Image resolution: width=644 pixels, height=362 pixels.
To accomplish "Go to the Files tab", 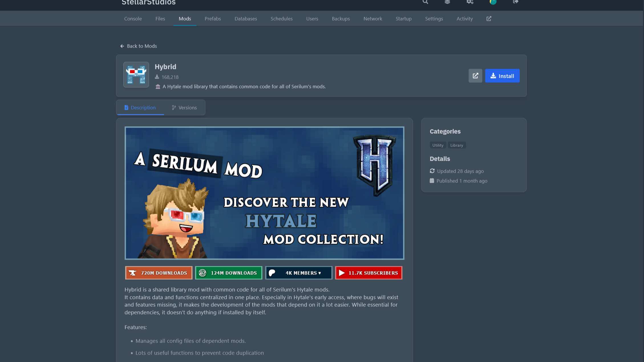I will click(x=160, y=19).
